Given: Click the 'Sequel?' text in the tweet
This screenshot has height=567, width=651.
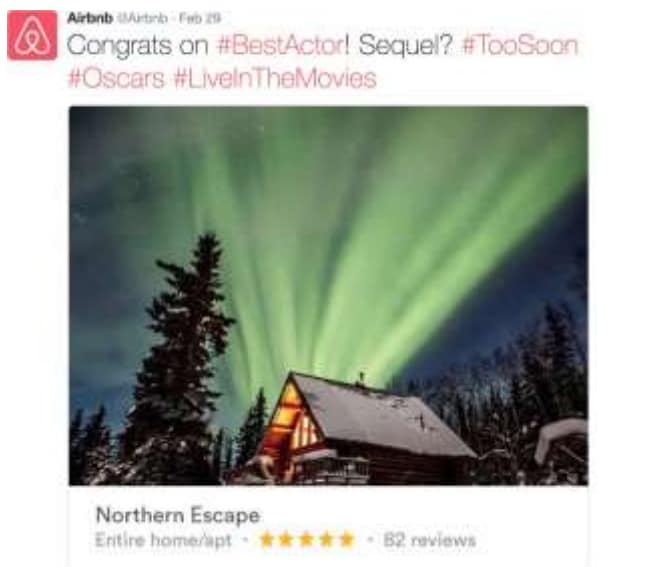Looking at the screenshot, I should (405, 45).
